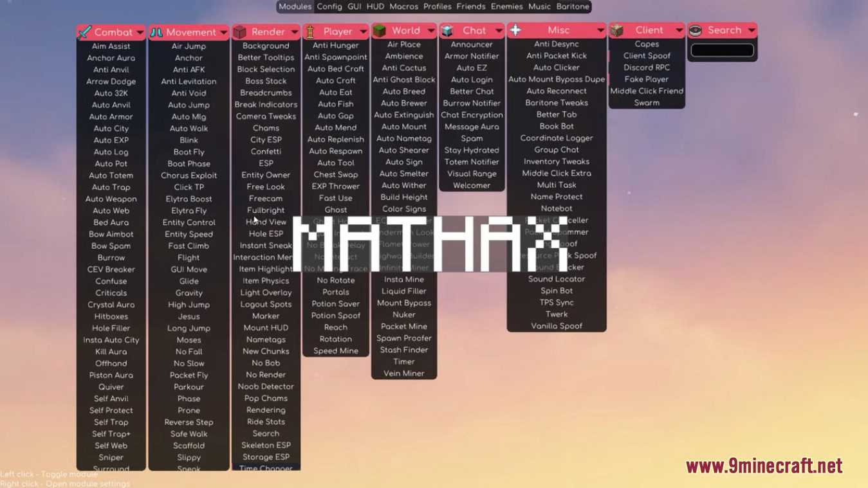Viewport: 868px width, 488px height.
Task: Collapse the Misc panel arrow
Action: [x=600, y=30]
